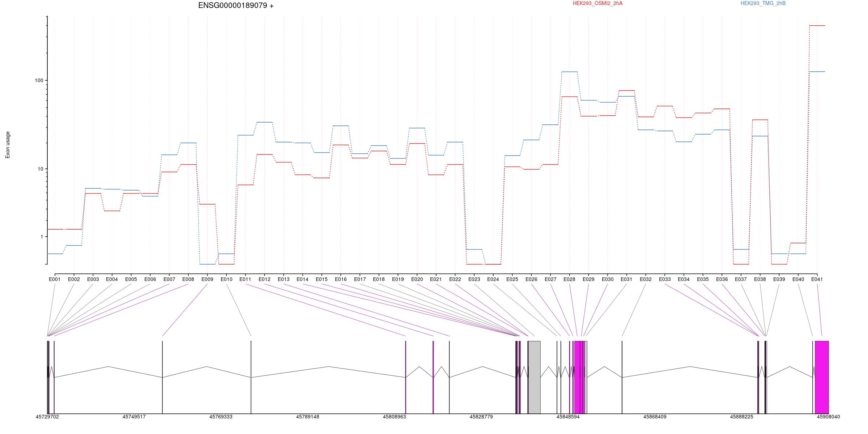Click exon label E019
The width and height of the screenshot is (868, 434).
pyautogui.click(x=398, y=279)
